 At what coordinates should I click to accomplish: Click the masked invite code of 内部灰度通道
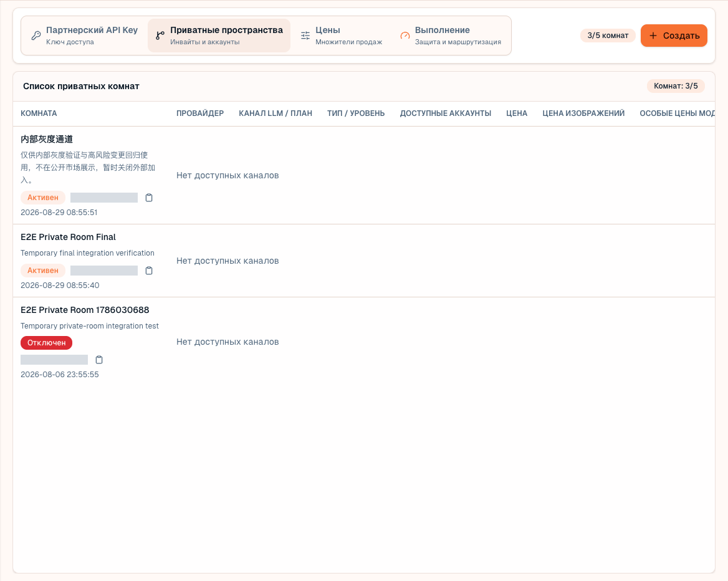[x=104, y=198]
